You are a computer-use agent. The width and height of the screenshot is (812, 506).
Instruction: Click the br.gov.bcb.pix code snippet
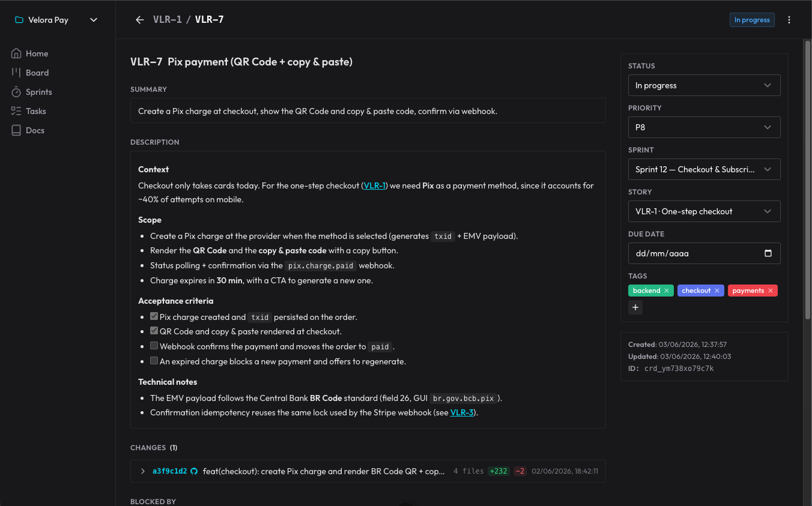coord(464,399)
